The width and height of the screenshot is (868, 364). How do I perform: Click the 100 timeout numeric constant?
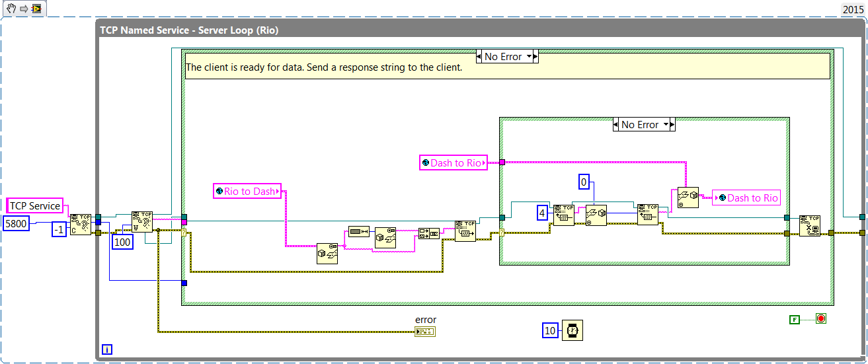[123, 242]
